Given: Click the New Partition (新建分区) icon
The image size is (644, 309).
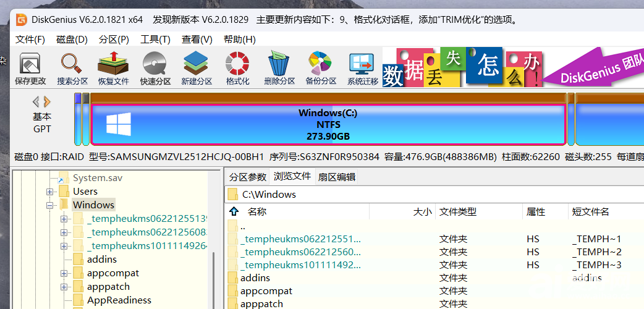Looking at the screenshot, I should (x=197, y=69).
